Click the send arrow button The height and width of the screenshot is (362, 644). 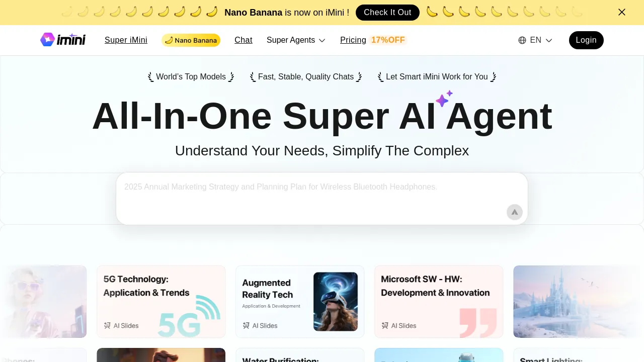click(515, 212)
